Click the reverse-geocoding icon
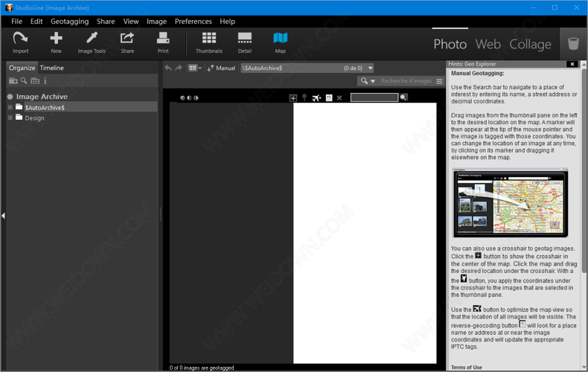Screen dimensions: 588x372 click(x=329, y=98)
